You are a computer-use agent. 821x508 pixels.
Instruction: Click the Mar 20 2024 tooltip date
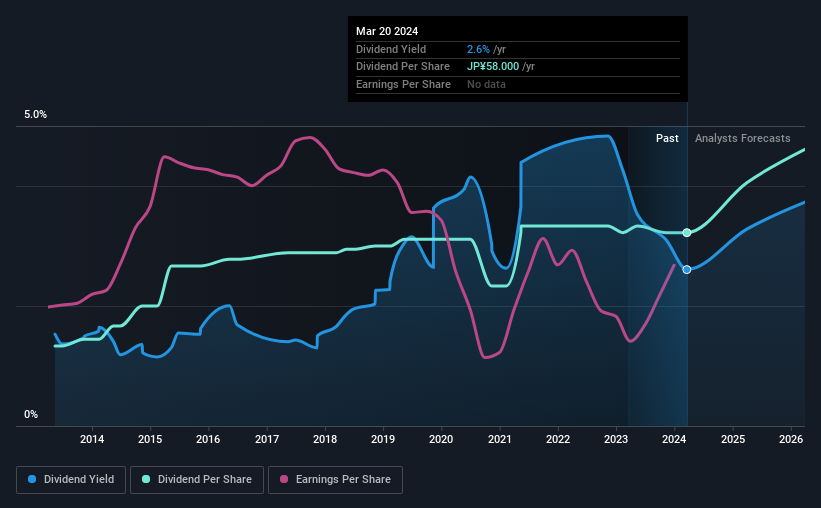(387, 31)
